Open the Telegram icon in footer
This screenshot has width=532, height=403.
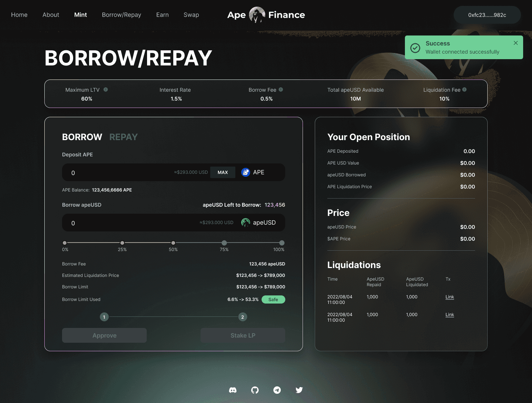pos(277,390)
